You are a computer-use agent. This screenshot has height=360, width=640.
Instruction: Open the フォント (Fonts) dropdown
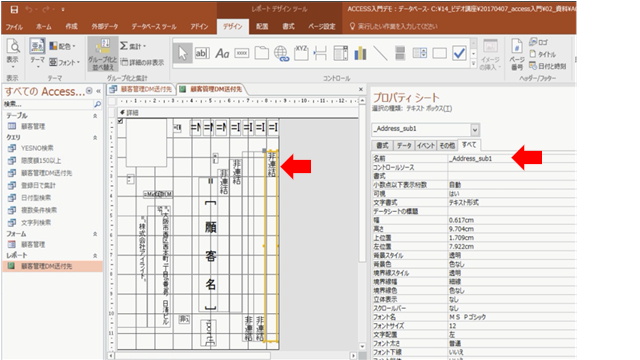(64, 62)
